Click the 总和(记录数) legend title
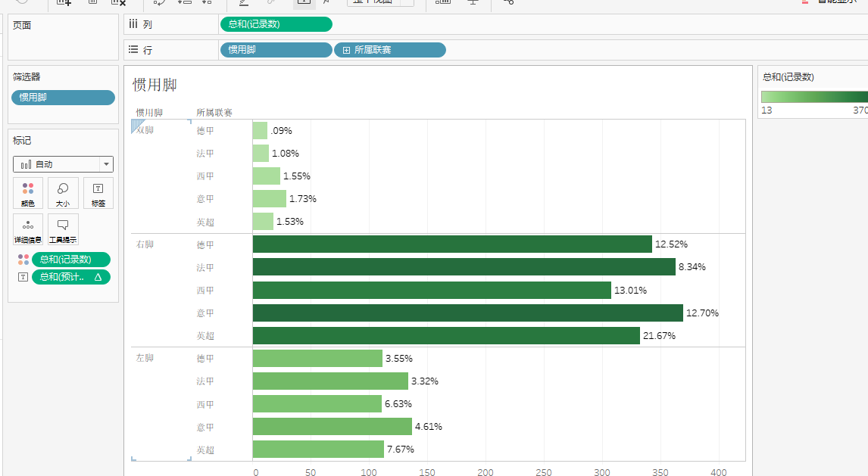Screen dimensions: 868x476 [x=788, y=77]
